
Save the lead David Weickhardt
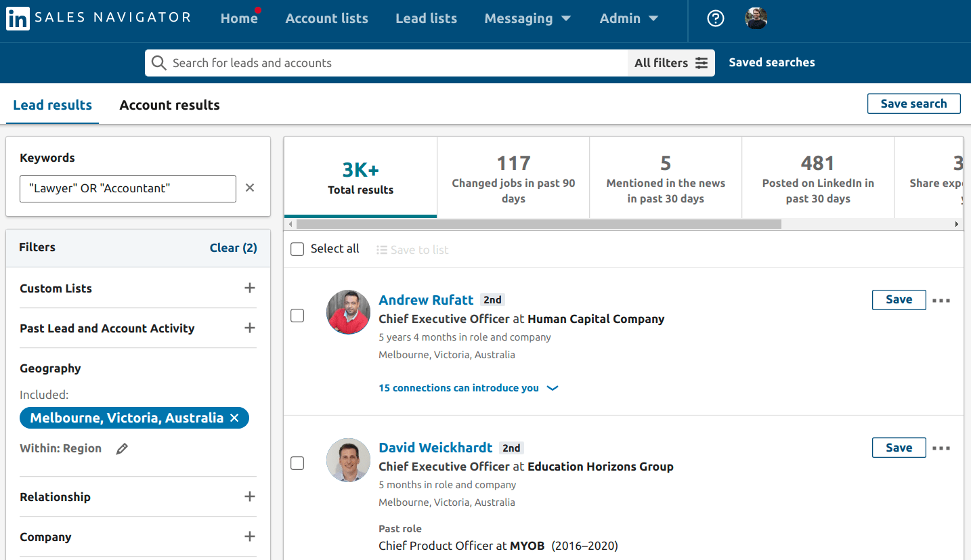(x=899, y=448)
